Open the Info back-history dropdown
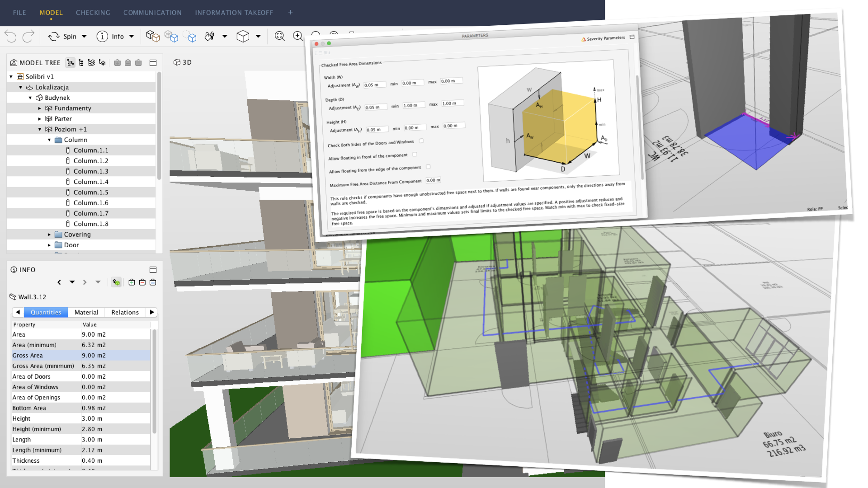The image size is (868, 488). pos(72,282)
